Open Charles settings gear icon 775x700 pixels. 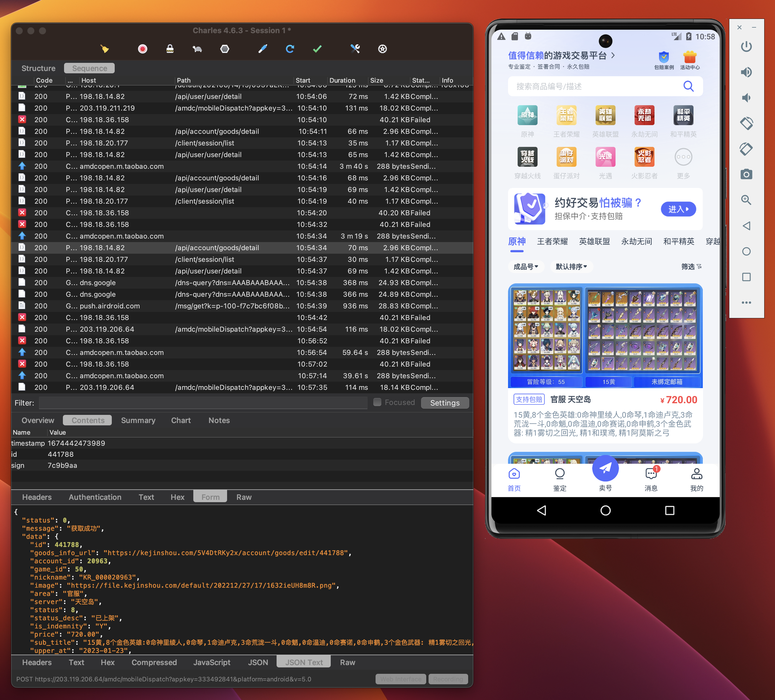382,49
